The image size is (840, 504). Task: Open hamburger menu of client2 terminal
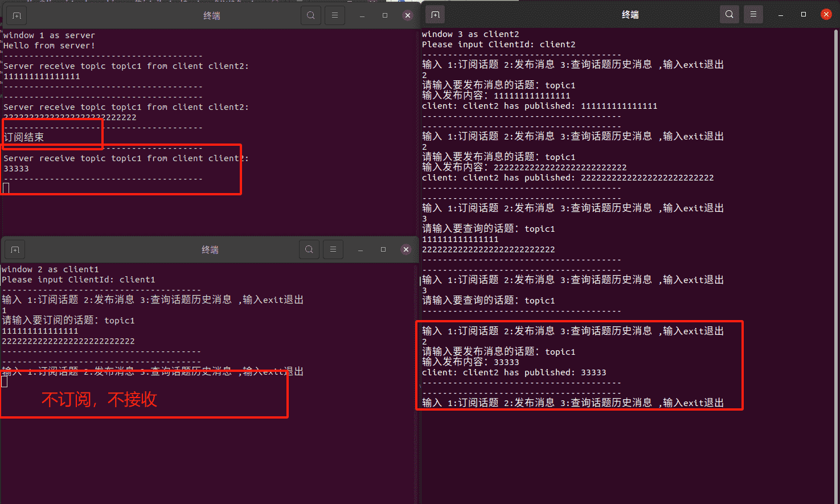753,14
